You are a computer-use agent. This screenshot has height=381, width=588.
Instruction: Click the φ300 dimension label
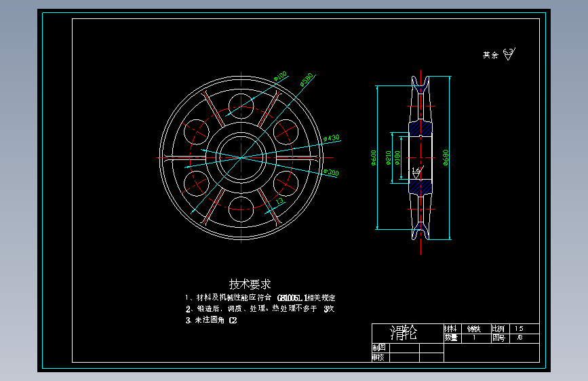click(x=331, y=172)
